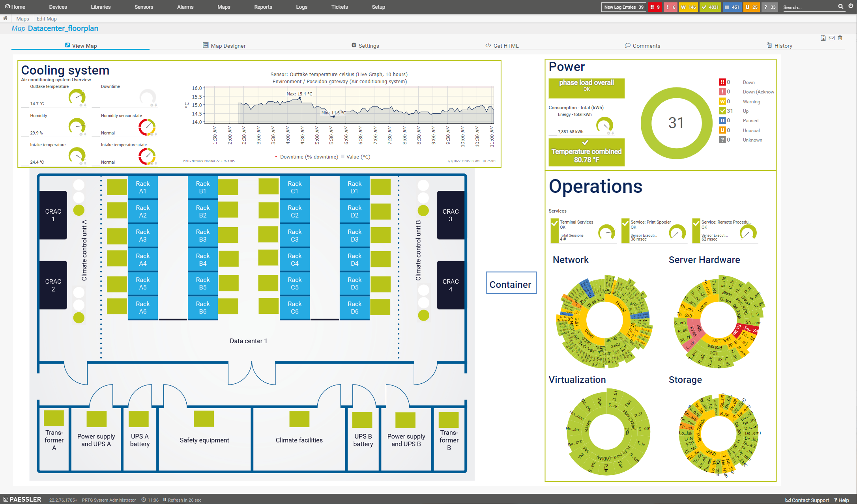Screen dimensions: 857x504
Task: Delete the map using the trash icon
Action: coord(840,38)
